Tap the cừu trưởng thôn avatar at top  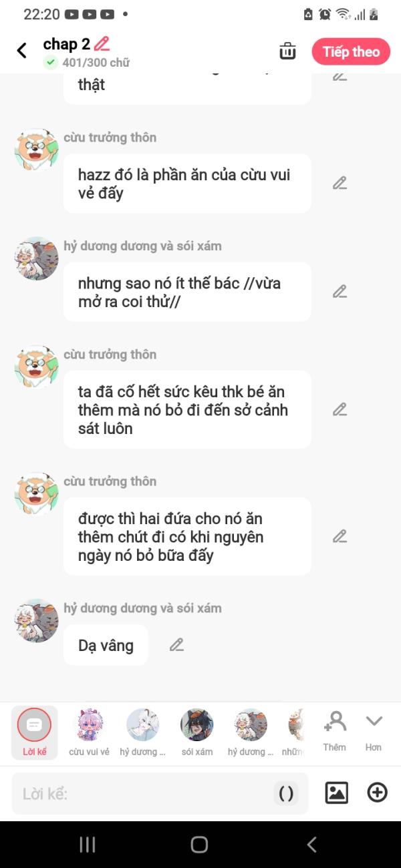click(36, 150)
